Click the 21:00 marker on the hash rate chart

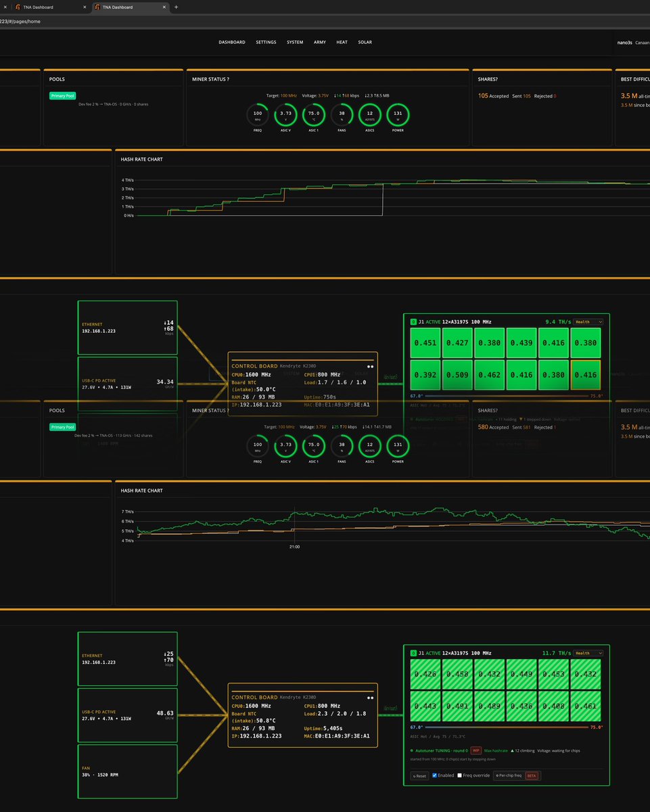pyautogui.click(x=294, y=546)
